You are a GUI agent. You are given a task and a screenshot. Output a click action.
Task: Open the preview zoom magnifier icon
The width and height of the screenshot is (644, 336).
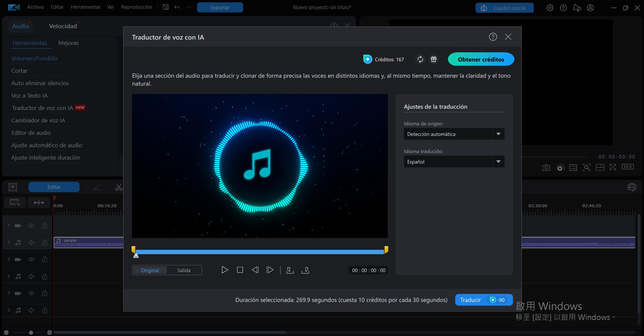click(x=587, y=167)
